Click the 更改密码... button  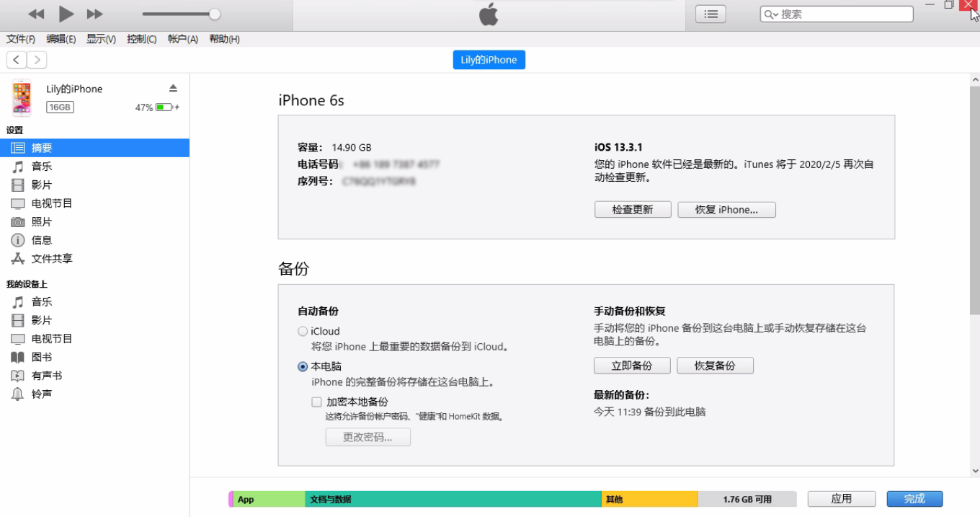(368, 437)
